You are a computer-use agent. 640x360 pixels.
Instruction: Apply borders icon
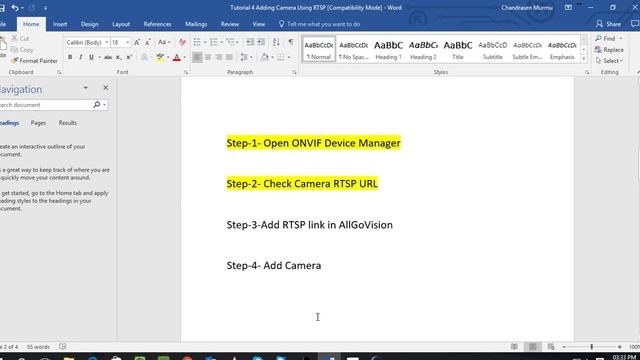(280, 57)
